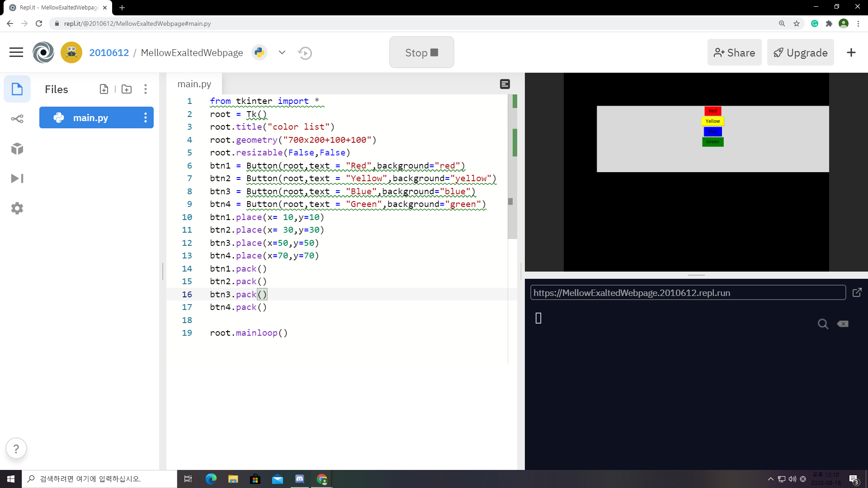
Task: Clear the console output
Action: click(843, 324)
